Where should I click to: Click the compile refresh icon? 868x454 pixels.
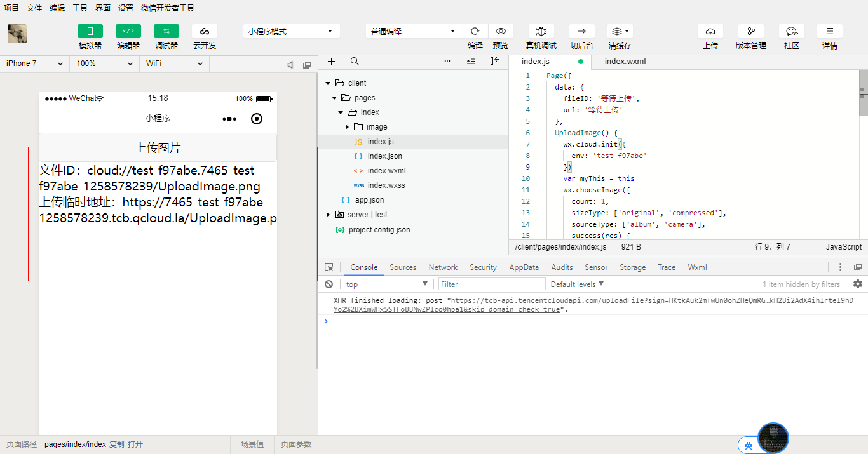(475, 31)
